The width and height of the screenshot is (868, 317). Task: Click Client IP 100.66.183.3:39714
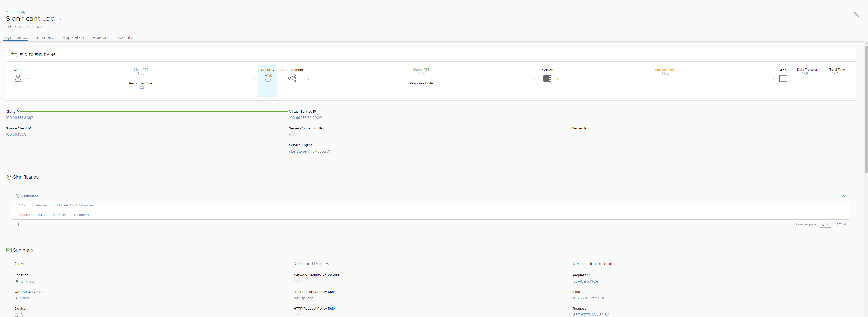(21, 118)
